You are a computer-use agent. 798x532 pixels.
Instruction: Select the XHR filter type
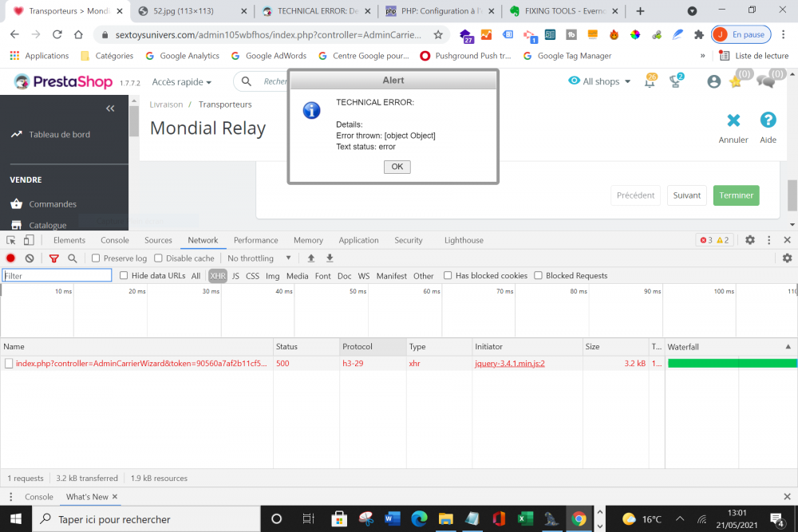click(x=217, y=276)
